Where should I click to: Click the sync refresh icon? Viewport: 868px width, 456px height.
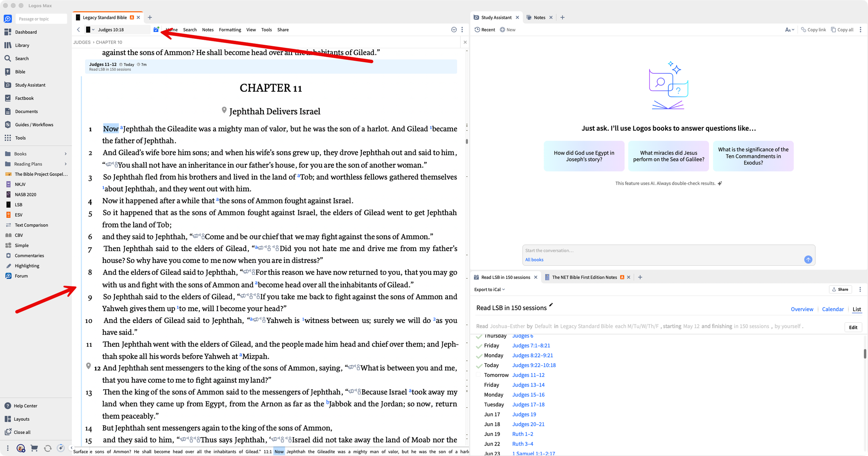pyautogui.click(x=48, y=448)
